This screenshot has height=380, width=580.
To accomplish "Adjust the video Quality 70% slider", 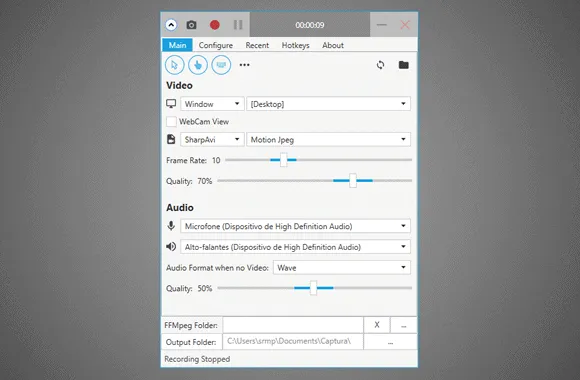I will [353, 181].
